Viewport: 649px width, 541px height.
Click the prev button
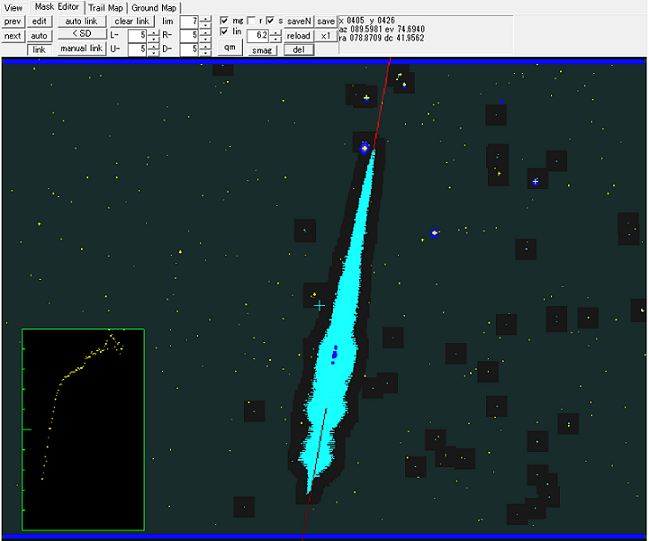[13, 21]
